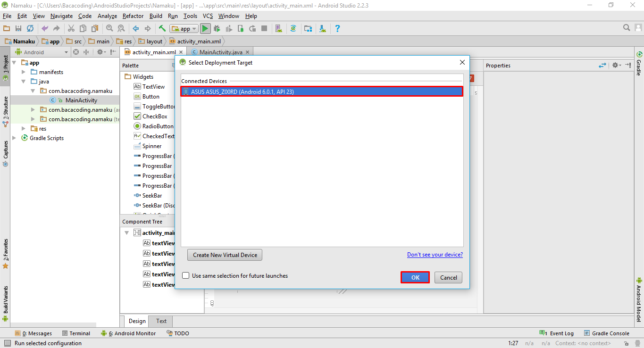Click the Replace icon in toolbar
Image resolution: width=644 pixels, height=348 pixels.
[121, 28]
